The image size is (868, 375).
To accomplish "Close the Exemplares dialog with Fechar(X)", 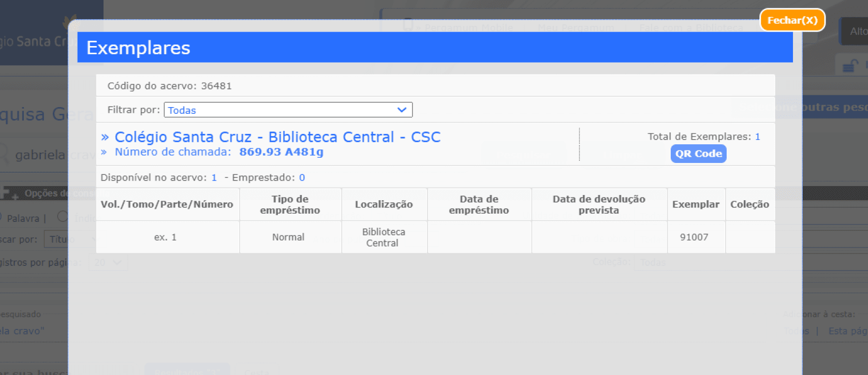I will point(792,20).
